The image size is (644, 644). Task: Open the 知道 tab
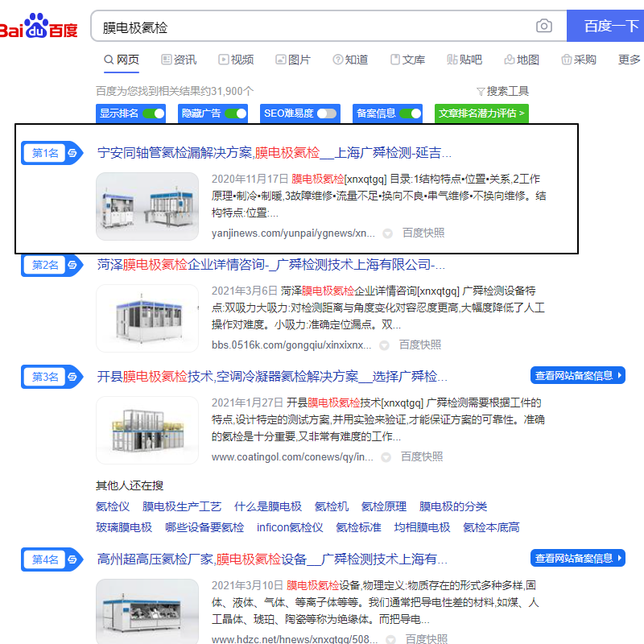point(350,60)
